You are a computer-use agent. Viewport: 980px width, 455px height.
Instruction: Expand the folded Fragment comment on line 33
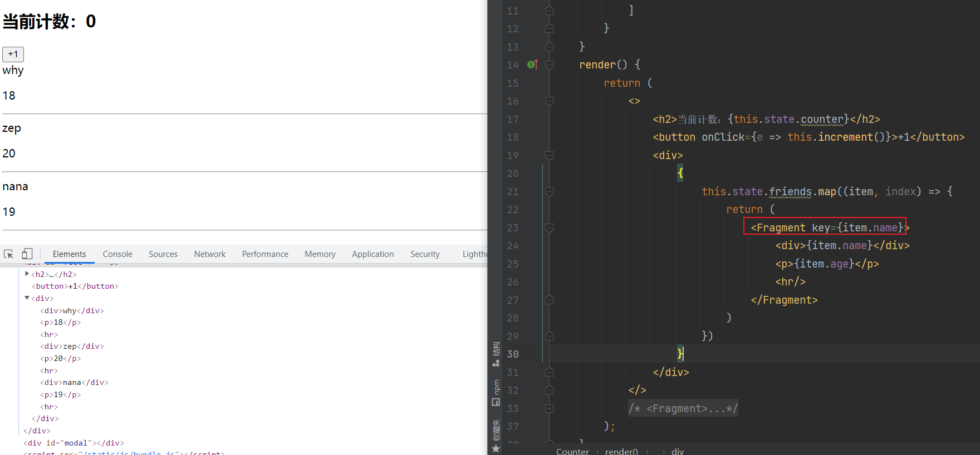pyautogui.click(x=549, y=409)
